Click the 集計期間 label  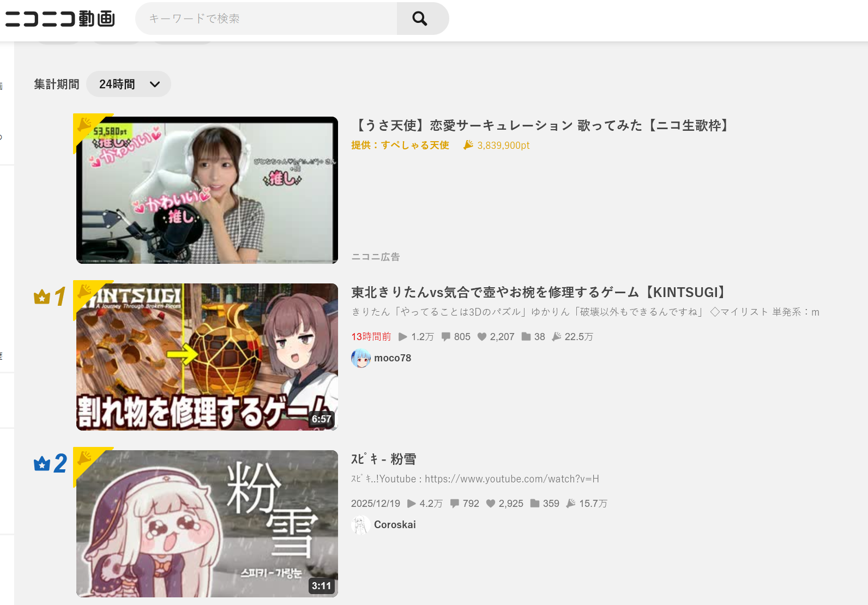[57, 84]
